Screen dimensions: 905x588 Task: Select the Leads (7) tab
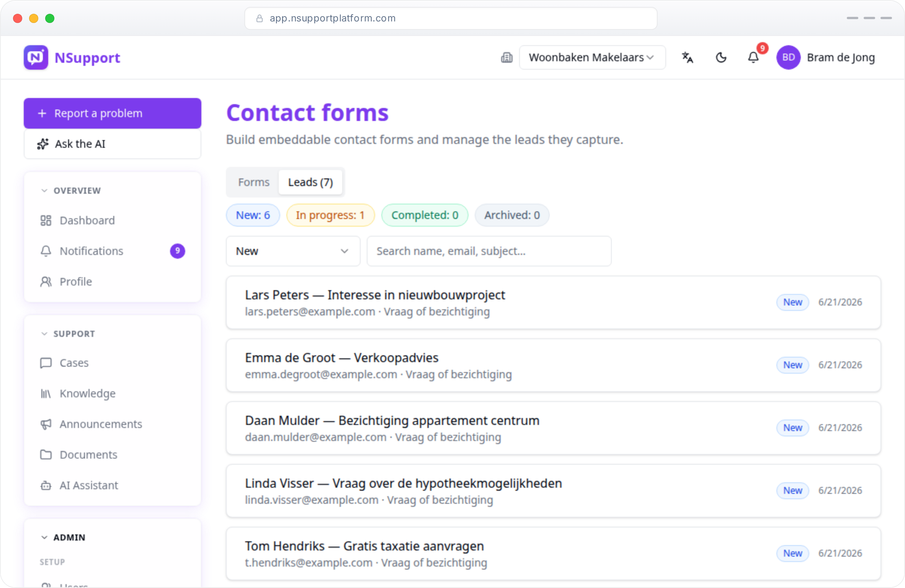click(x=310, y=182)
